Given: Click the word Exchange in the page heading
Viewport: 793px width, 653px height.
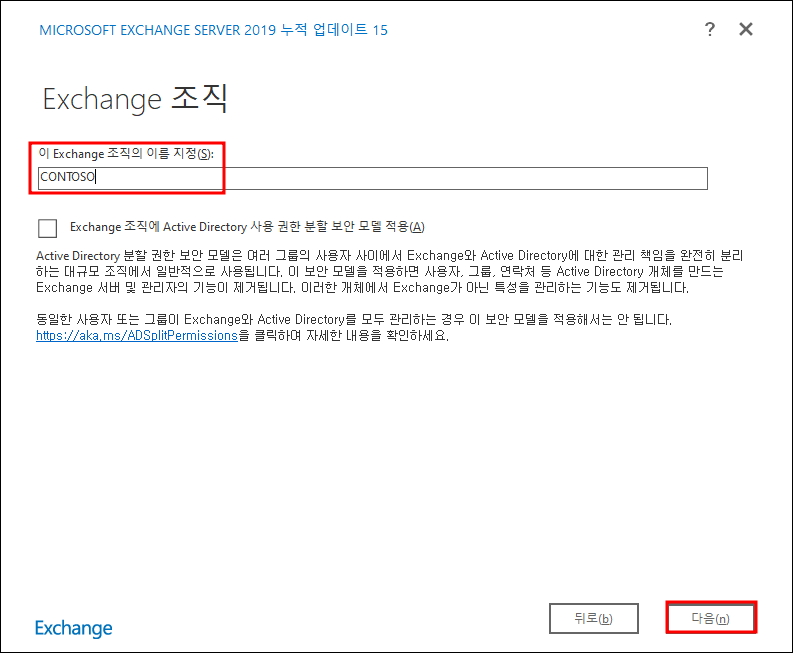Looking at the screenshot, I should click(101, 99).
